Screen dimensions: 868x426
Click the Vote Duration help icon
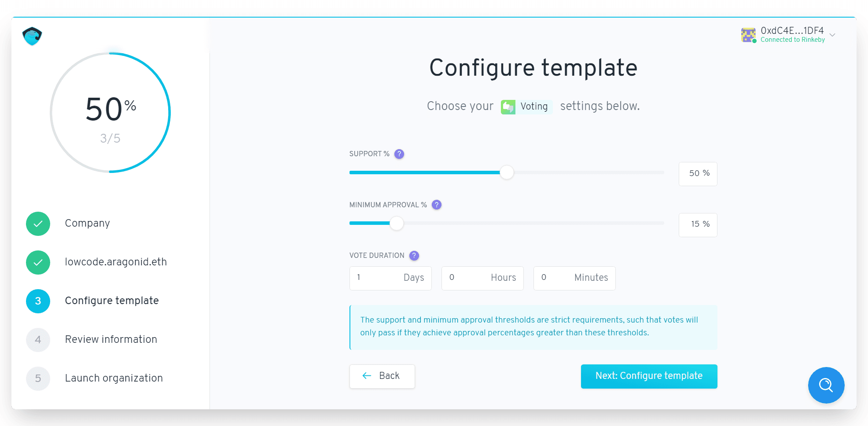click(414, 256)
